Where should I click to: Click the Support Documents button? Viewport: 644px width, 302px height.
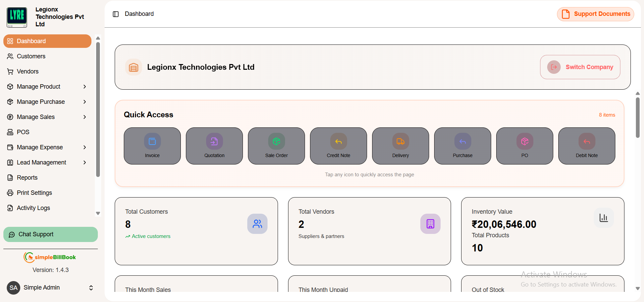pos(595,14)
